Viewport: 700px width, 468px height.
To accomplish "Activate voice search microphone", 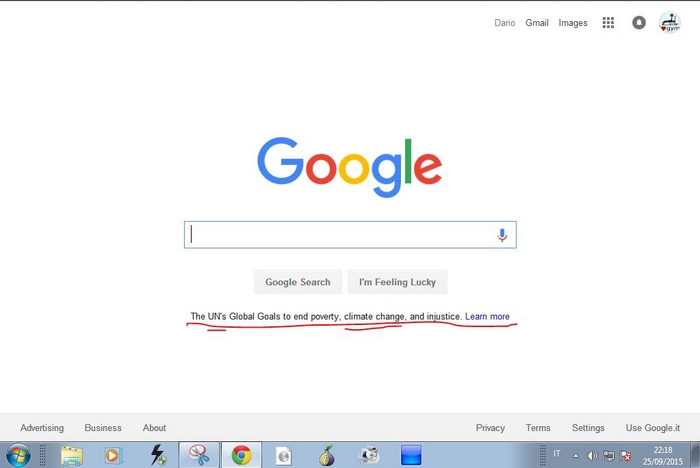I will [x=502, y=235].
